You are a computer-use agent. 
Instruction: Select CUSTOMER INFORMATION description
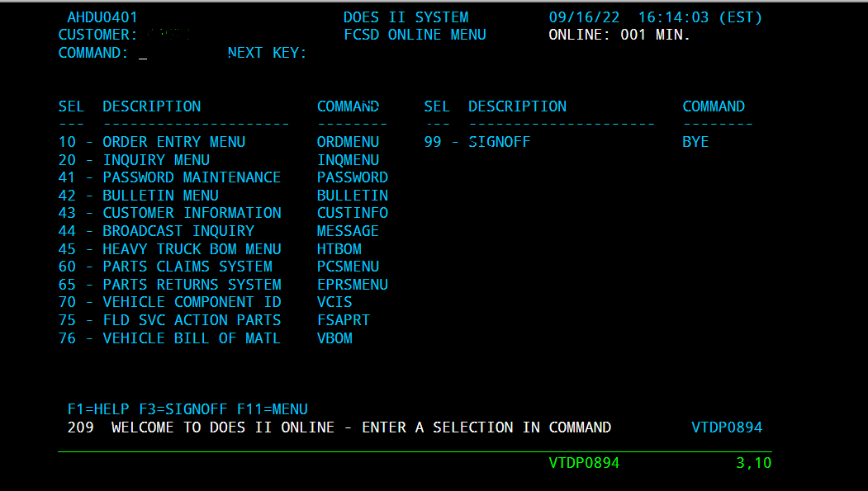click(192, 213)
